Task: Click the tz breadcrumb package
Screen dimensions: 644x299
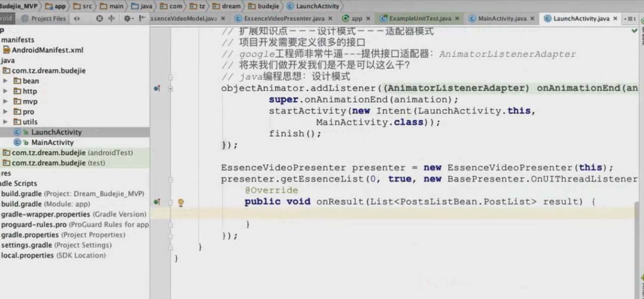Action: [198, 6]
